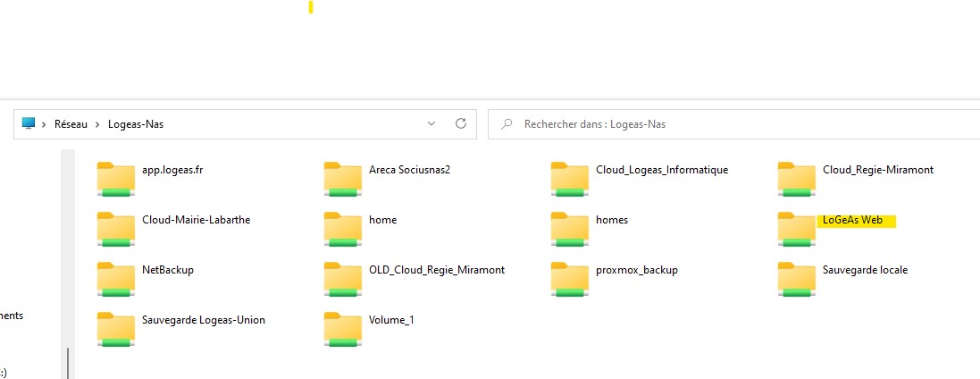The width and height of the screenshot is (980, 379).
Task: Open the Areca Sociusnas2 folder icon
Action: click(x=342, y=179)
